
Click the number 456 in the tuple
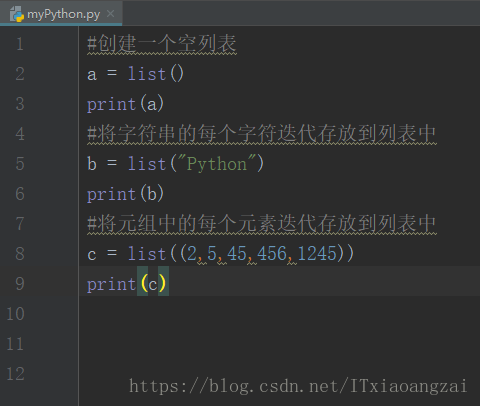272,253
